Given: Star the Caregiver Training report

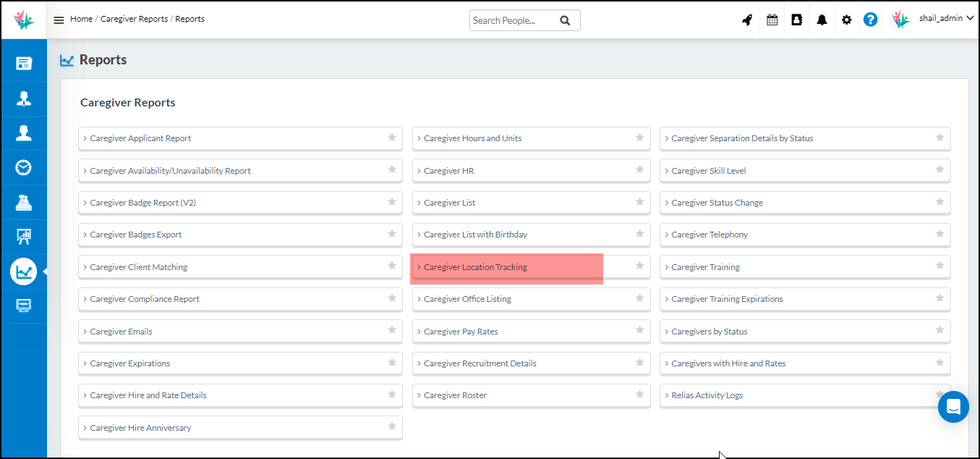Looking at the screenshot, I should tap(939, 266).
